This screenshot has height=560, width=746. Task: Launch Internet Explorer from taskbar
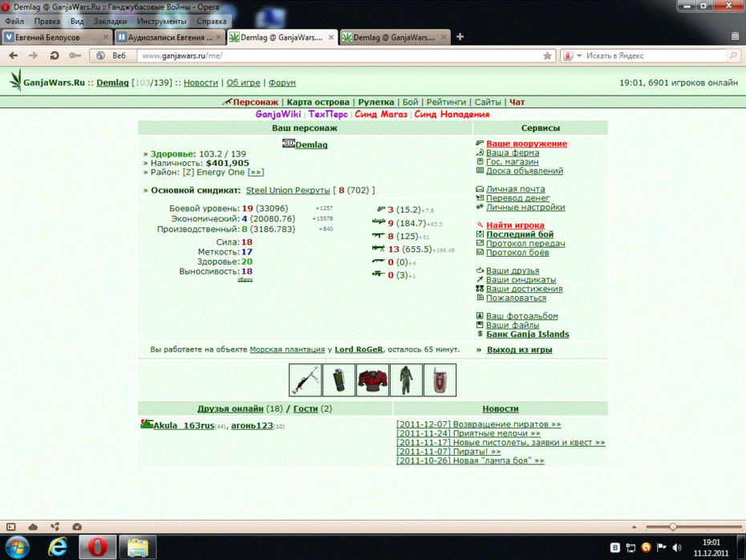click(58, 546)
